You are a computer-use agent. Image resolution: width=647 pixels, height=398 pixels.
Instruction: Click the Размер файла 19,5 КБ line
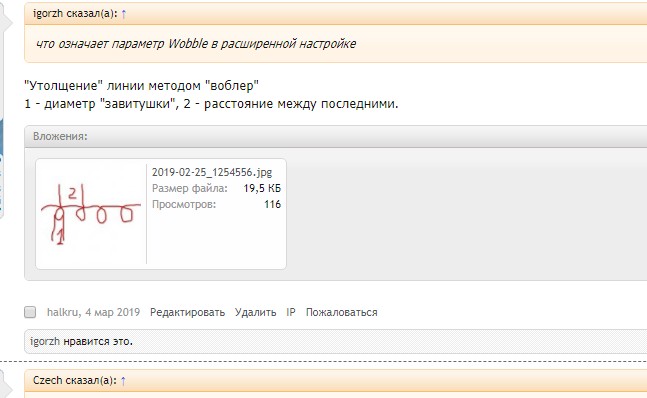216,188
